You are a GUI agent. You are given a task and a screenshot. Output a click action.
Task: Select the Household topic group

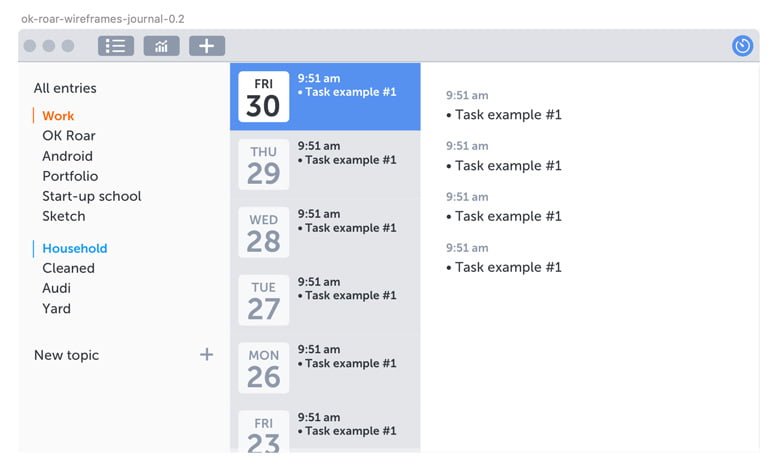pos(74,248)
